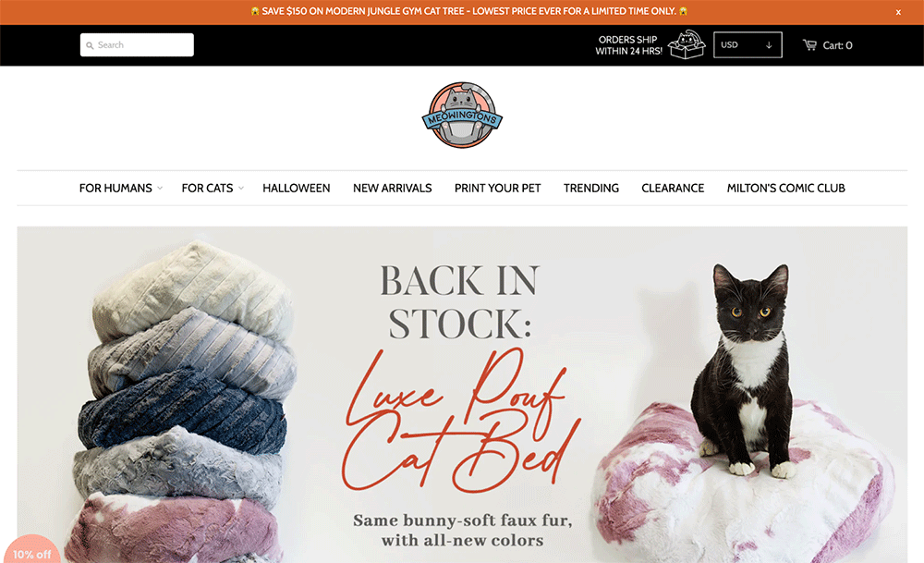Click the 10% off badge

click(x=31, y=550)
